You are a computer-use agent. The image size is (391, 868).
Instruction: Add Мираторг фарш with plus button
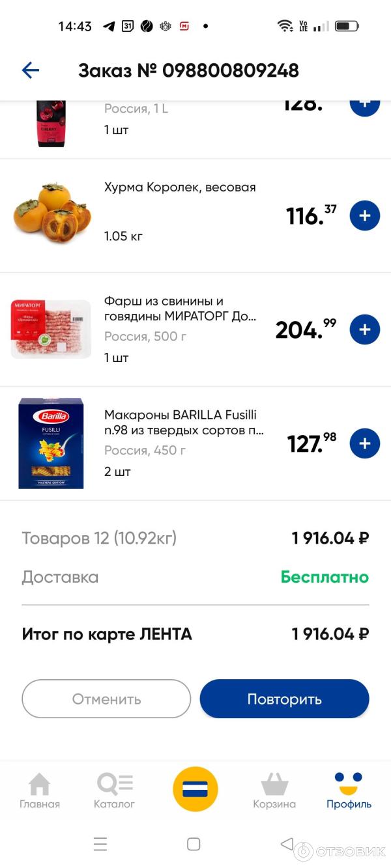(364, 329)
